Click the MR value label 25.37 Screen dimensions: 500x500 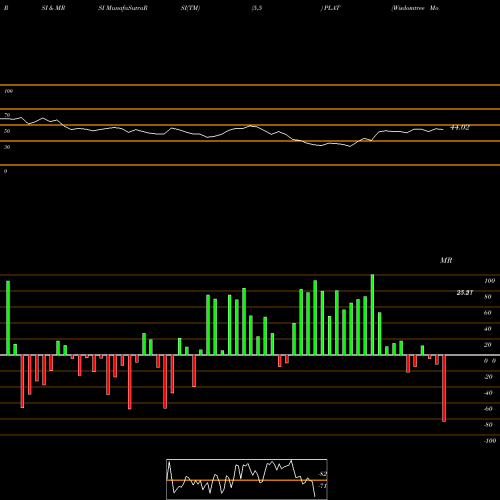tap(465, 293)
